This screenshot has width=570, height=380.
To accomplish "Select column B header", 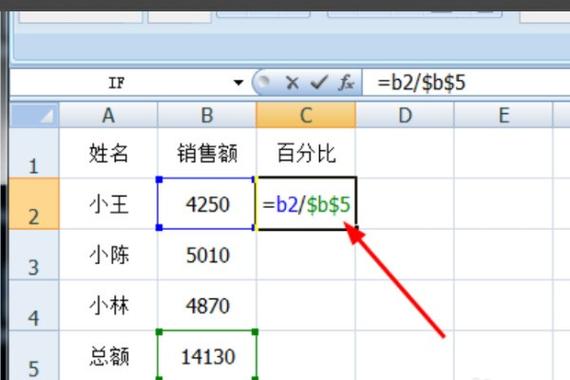I will (207, 115).
